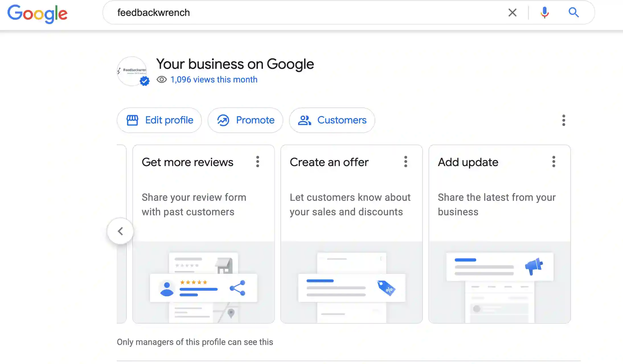The image size is (623, 364).
Task: Open the main profile overflow menu
Action: (x=563, y=120)
